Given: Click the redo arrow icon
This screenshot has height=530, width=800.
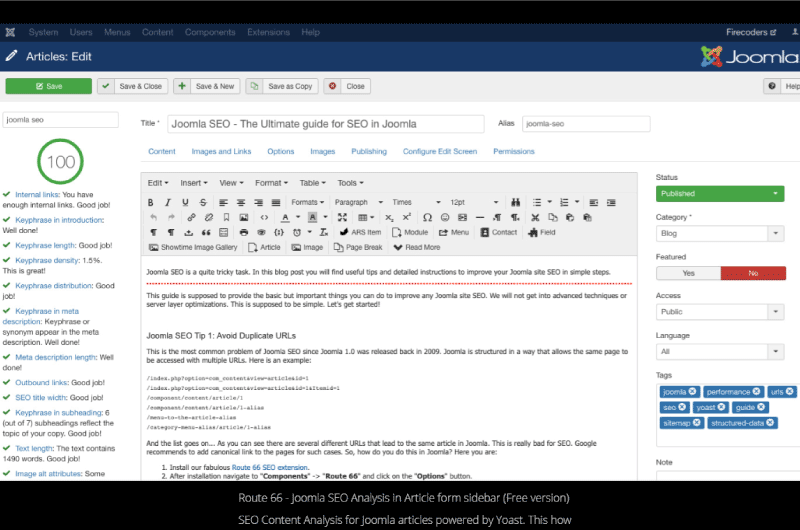Looking at the screenshot, I should 171,217.
